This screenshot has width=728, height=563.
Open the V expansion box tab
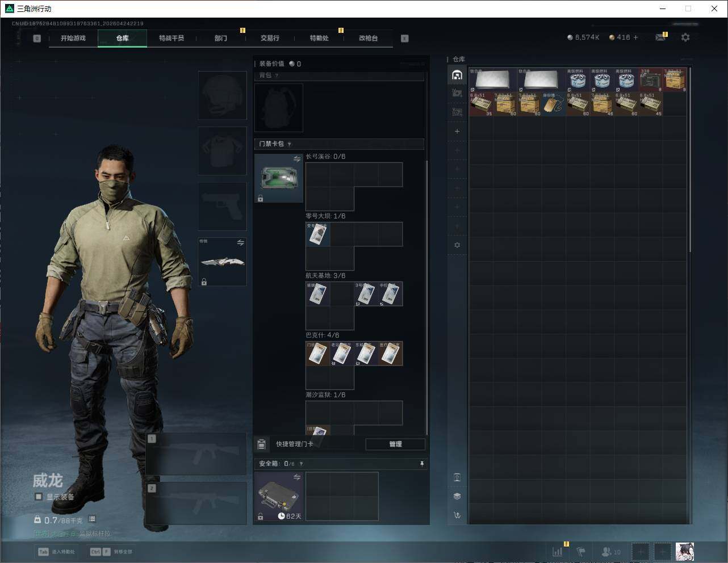pyautogui.click(x=457, y=112)
